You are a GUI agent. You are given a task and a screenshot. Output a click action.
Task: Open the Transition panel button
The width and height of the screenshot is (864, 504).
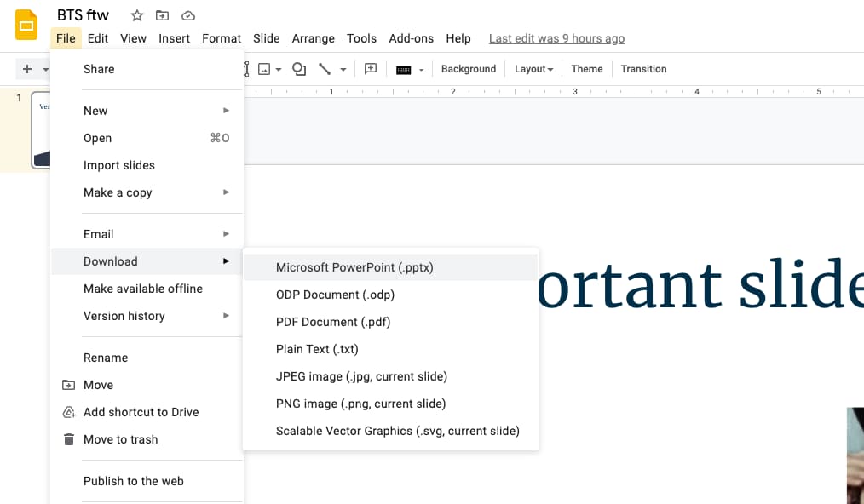coord(643,69)
